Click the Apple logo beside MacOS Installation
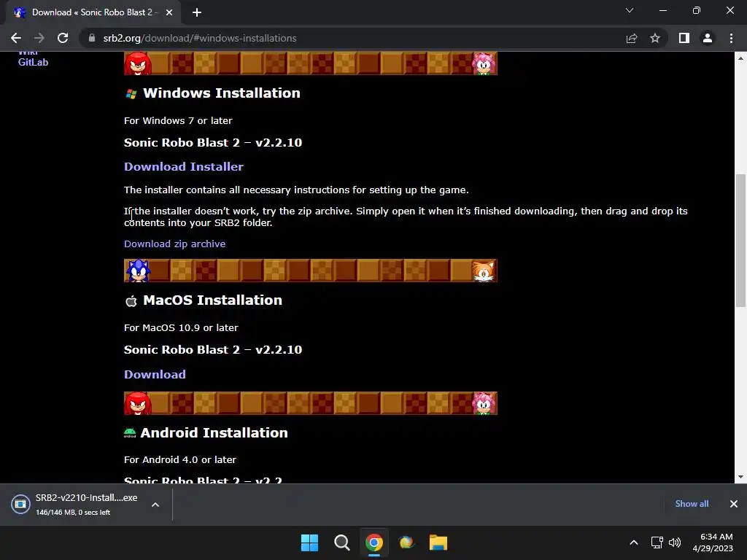This screenshot has width=747, height=560. 131,301
